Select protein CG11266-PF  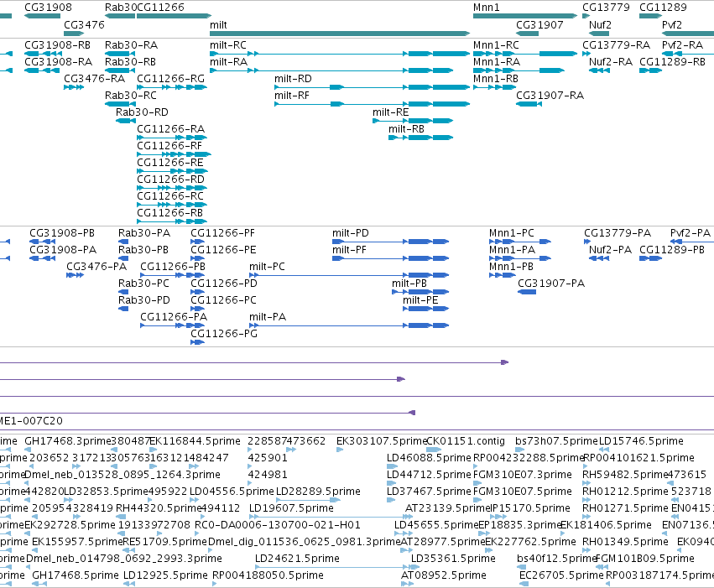coord(198,242)
